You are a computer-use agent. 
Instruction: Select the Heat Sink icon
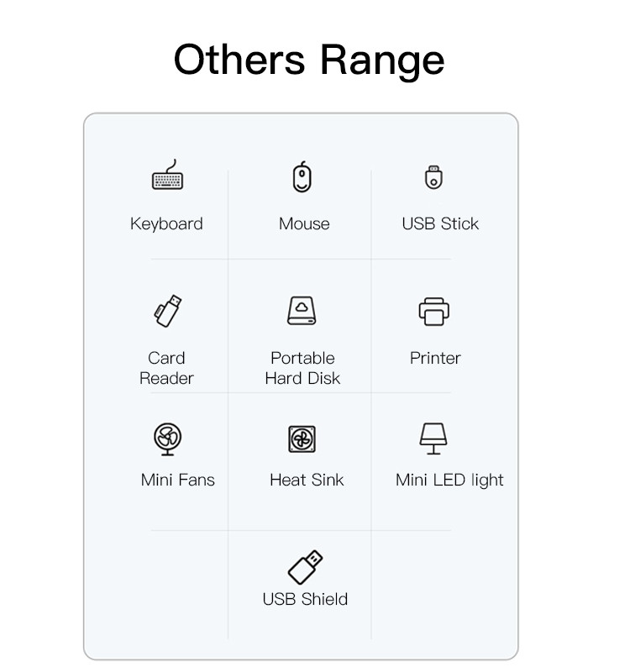[x=302, y=438]
